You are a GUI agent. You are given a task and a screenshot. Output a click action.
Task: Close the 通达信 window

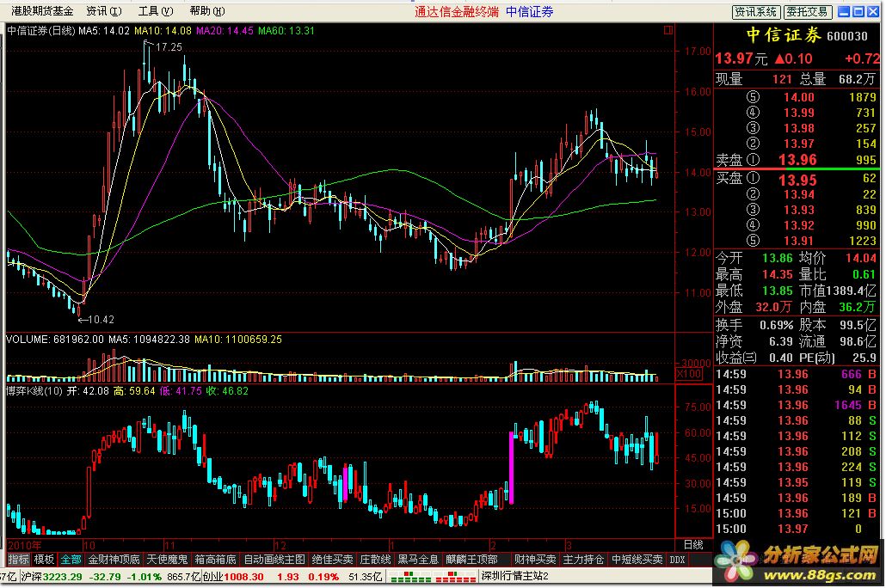pyautogui.click(x=872, y=11)
